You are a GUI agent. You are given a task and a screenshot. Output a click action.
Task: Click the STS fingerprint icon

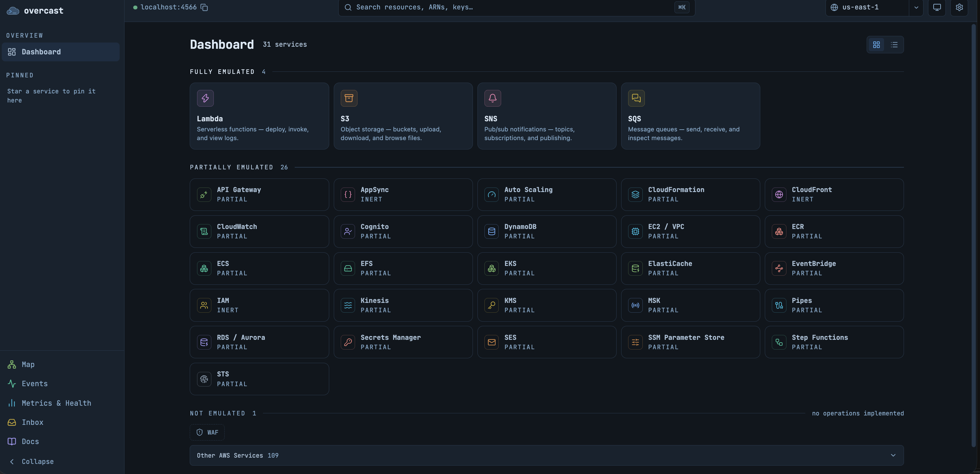pos(204,379)
